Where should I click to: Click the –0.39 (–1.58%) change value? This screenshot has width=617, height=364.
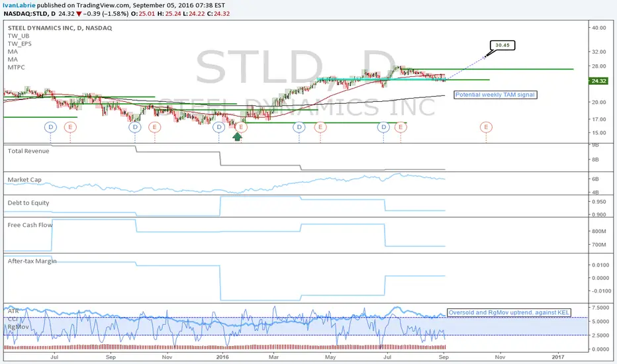(106, 14)
